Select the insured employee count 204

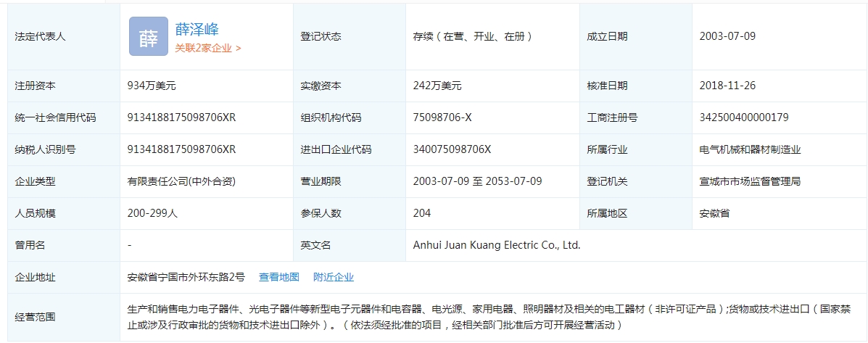tap(422, 213)
